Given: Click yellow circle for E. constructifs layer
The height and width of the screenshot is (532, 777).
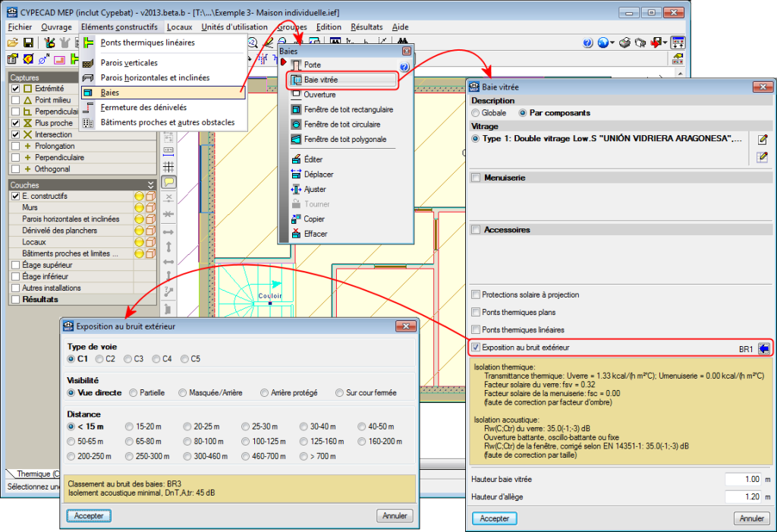Looking at the screenshot, I should pyautogui.click(x=140, y=197).
